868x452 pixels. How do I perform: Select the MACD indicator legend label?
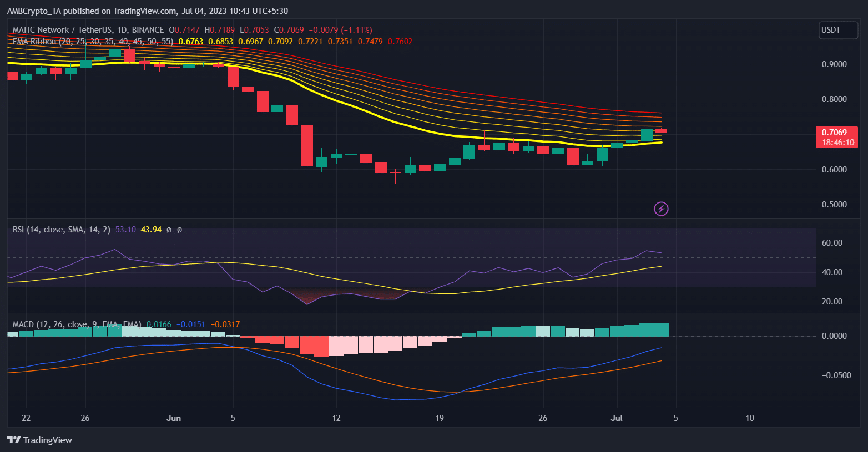[x=77, y=324]
